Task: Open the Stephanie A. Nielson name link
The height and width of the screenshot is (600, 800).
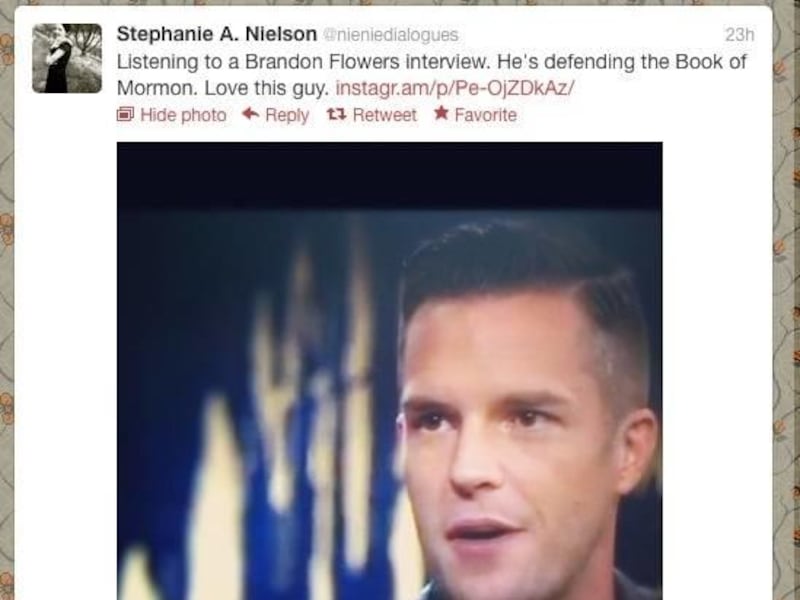Action: pyautogui.click(x=217, y=34)
